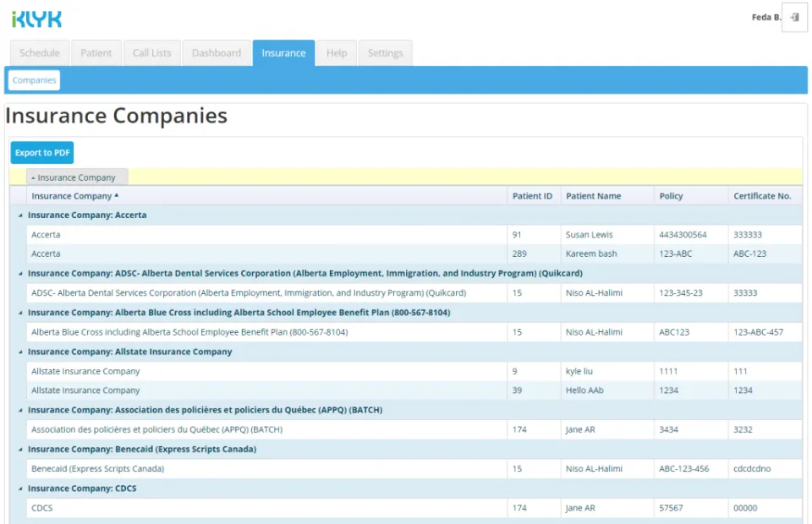Screen dimensions: 812x524
Task: Open the Call Lists tab
Action: (x=151, y=52)
